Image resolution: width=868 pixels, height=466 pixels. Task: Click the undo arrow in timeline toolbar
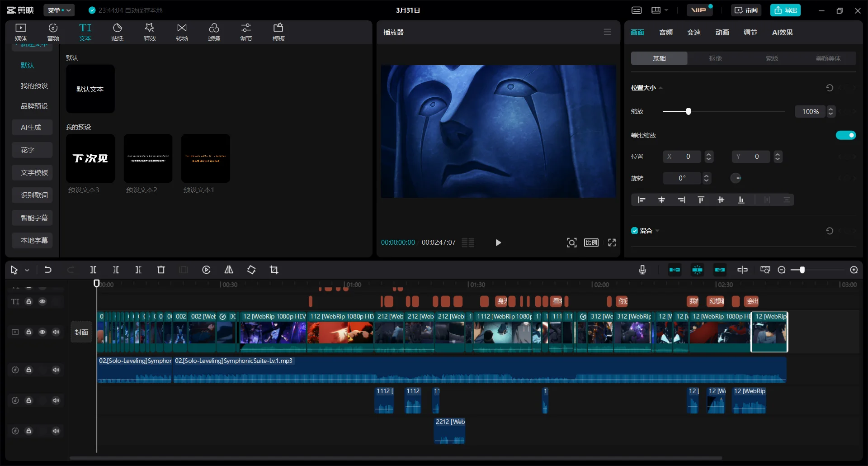(48, 270)
